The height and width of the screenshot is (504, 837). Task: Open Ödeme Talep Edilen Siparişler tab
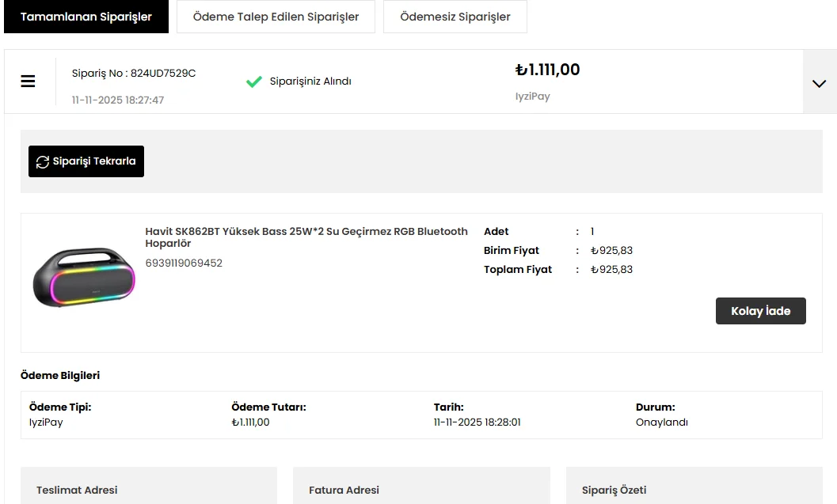(x=276, y=17)
